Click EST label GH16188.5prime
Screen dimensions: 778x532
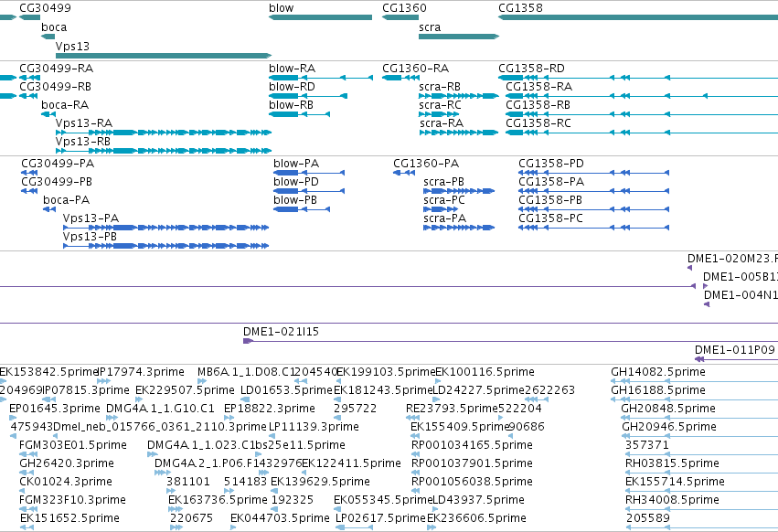(x=658, y=390)
